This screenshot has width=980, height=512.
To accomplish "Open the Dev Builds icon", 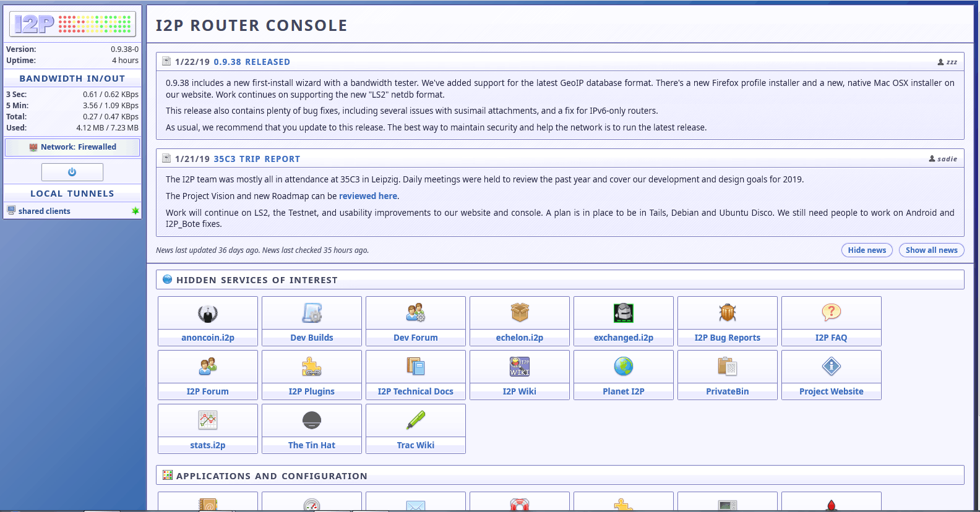I will point(312,313).
